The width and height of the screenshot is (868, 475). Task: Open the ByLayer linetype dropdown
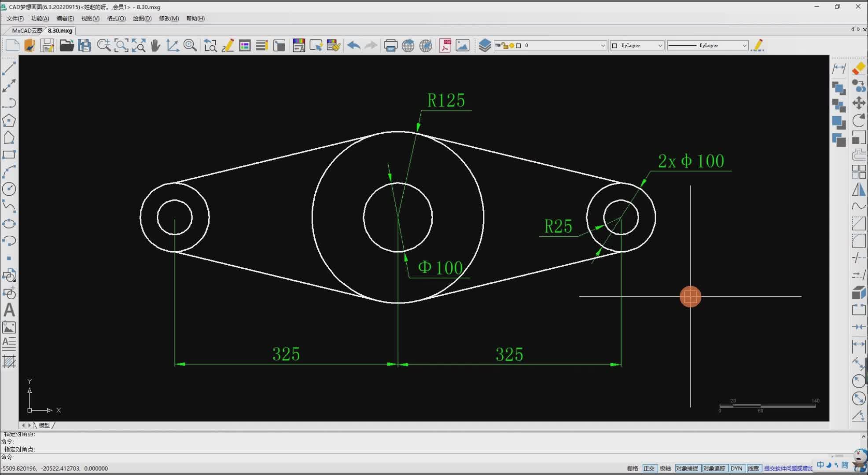click(744, 46)
